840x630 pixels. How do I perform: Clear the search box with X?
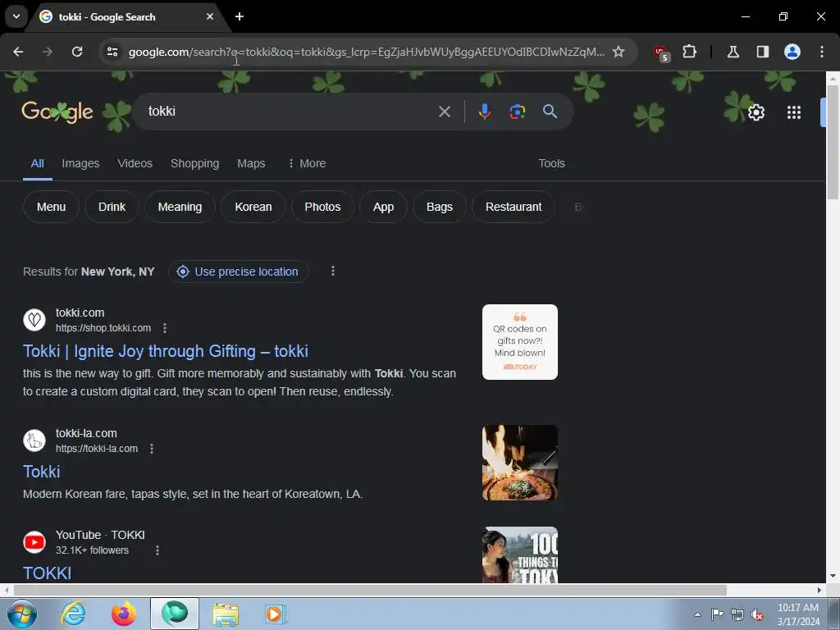(x=444, y=112)
